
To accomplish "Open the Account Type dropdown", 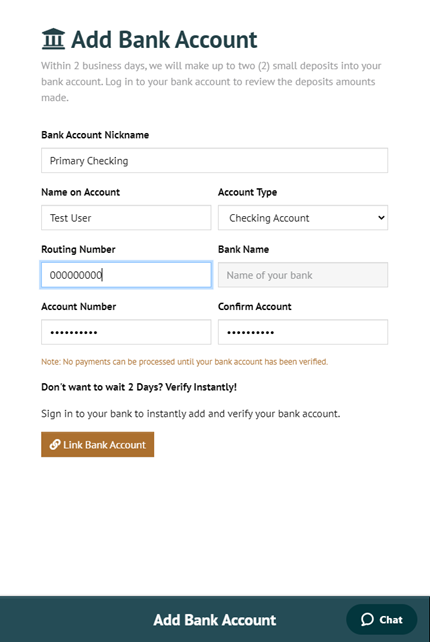I will pyautogui.click(x=303, y=218).
